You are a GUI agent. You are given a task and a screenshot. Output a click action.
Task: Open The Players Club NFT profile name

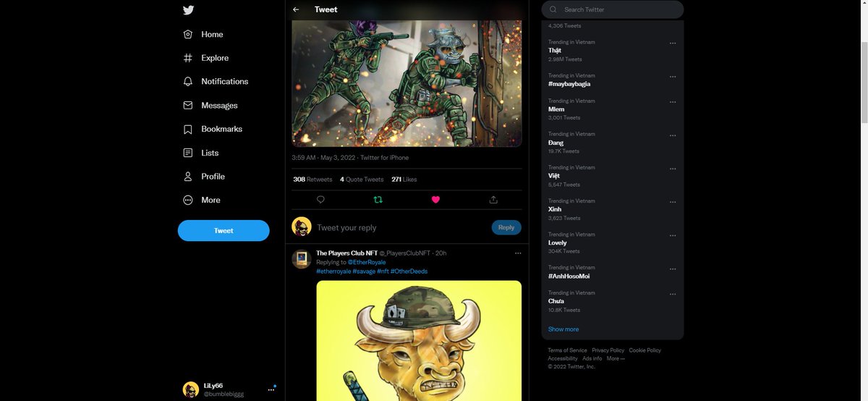pos(347,253)
